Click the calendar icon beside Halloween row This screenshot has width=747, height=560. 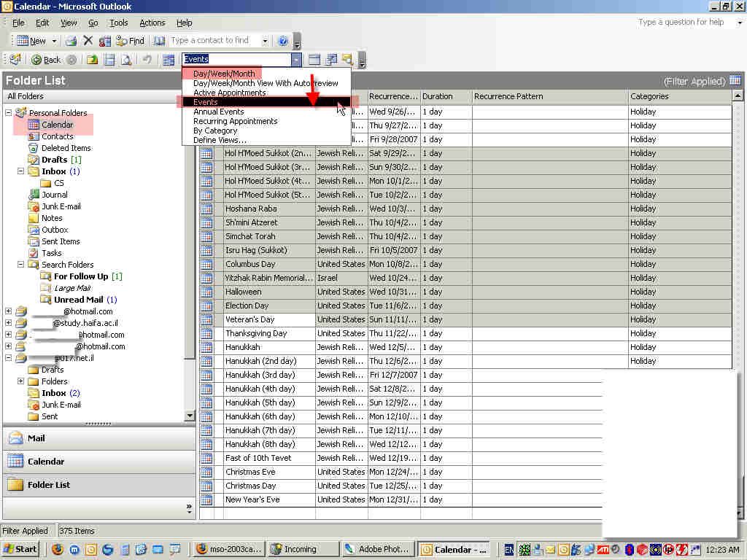click(x=206, y=292)
